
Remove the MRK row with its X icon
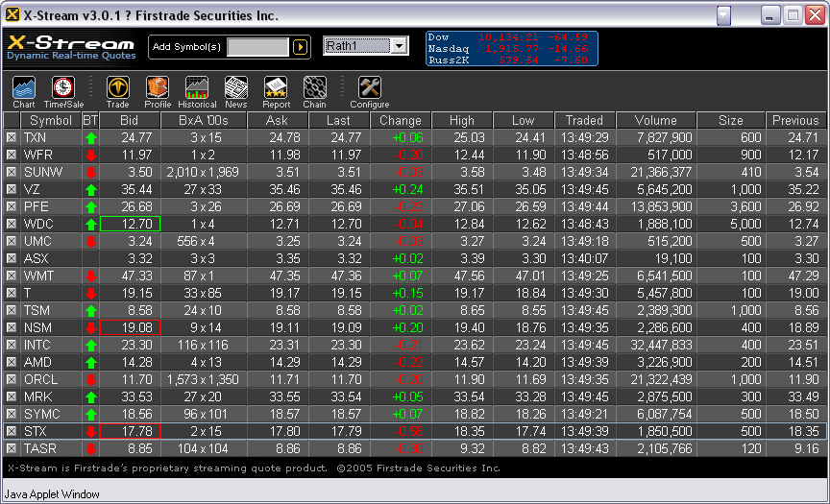click(x=12, y=396)
